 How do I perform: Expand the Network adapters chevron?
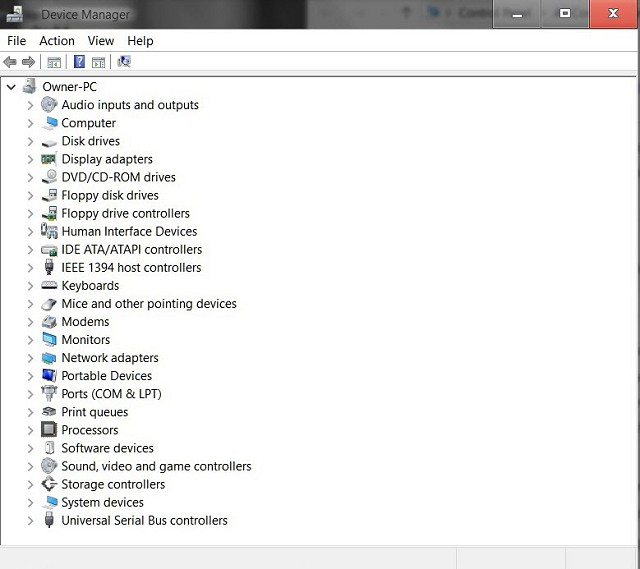pyautogui.click(x=30, y=358)
